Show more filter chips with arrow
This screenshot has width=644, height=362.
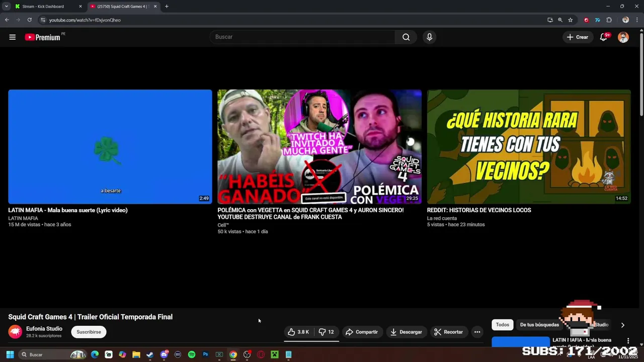622,325
